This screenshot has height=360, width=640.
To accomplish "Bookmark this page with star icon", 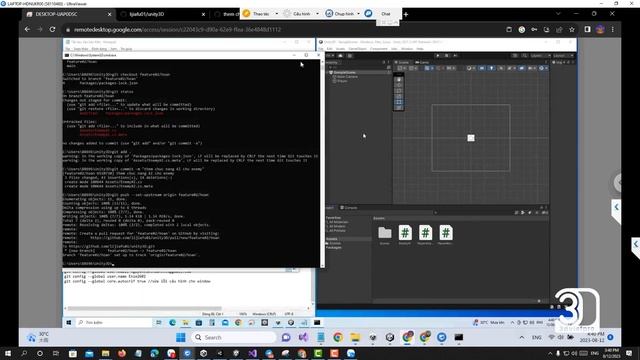I will pyautogui.click(x=572, y=29).
